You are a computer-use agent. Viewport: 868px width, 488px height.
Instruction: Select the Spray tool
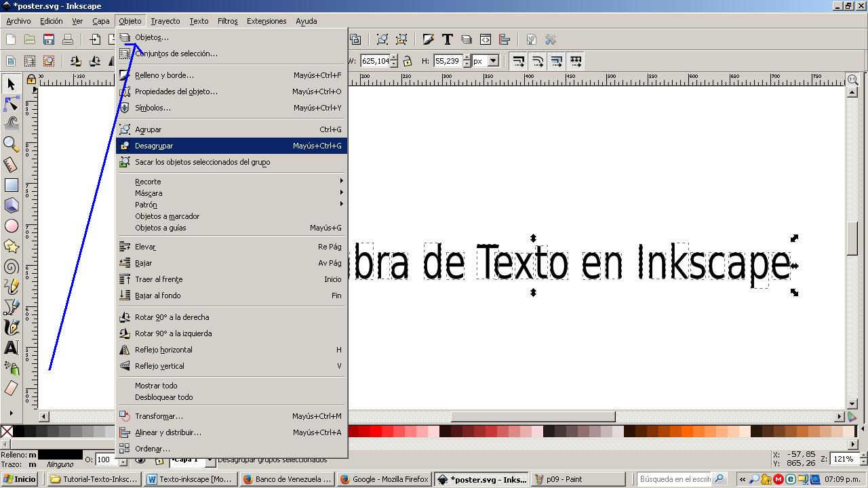click(11, 368)
